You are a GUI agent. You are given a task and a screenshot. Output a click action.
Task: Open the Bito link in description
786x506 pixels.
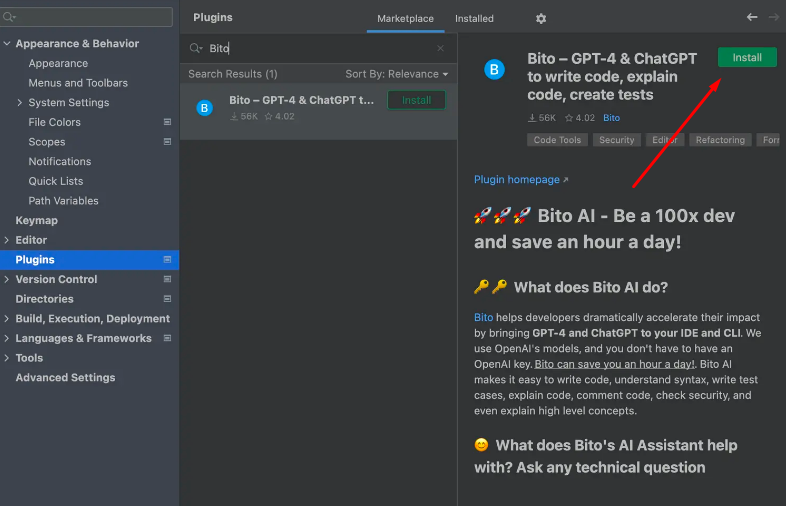[x=483, y=317]
